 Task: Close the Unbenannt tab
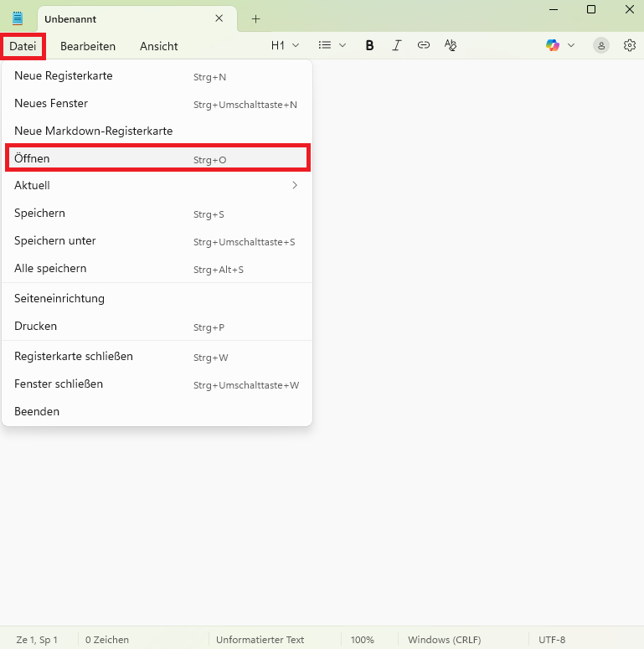[x=219, y=18]
